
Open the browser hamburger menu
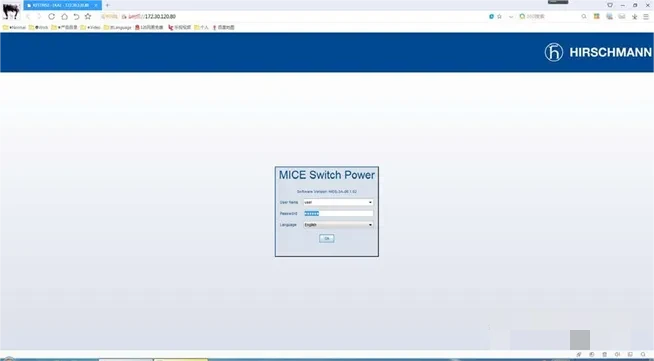[646, 16]
